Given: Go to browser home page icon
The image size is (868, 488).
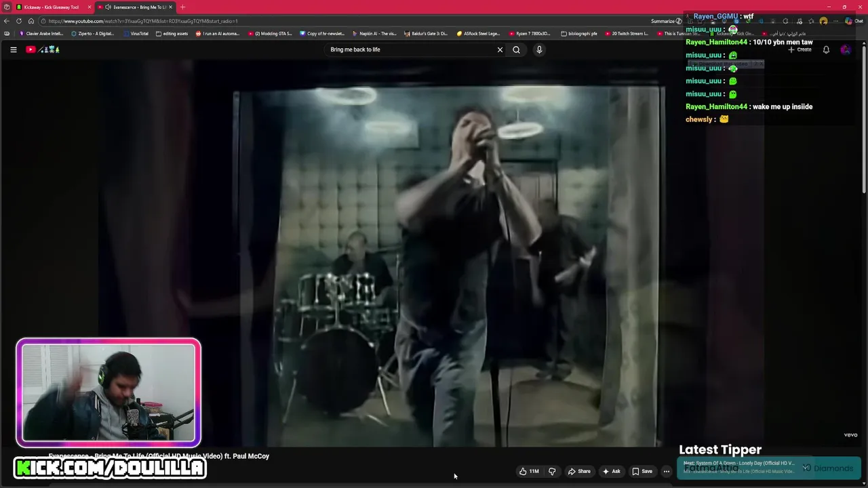Looking at the screenshot, I should pos(31,21).
